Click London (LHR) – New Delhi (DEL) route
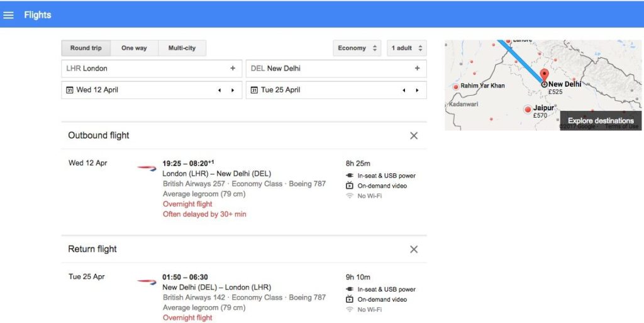Viewport: 644px width, 323px height. 217,173
